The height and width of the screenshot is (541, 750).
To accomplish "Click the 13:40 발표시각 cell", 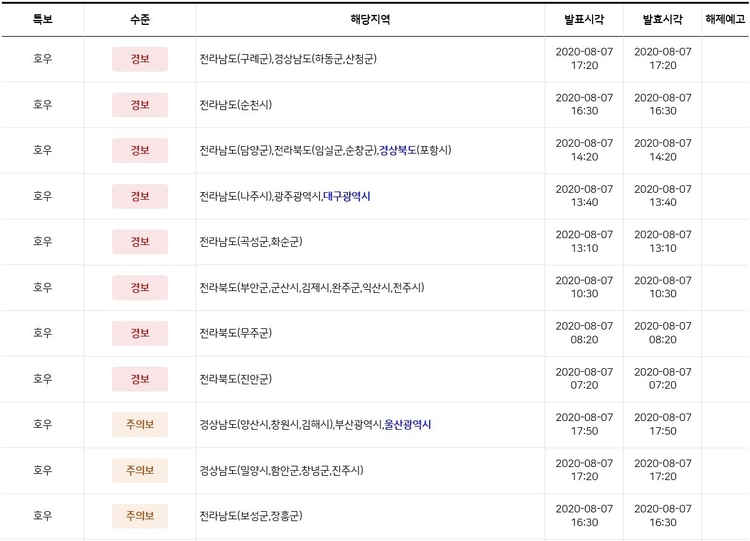I will pyautogui.click(x=584, y=196).
